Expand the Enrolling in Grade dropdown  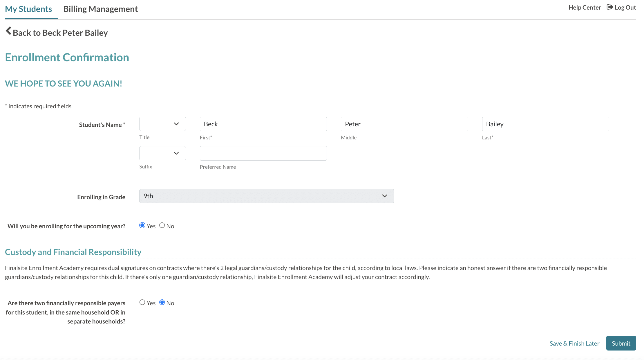pyautogui.click(x=266, y=196)
